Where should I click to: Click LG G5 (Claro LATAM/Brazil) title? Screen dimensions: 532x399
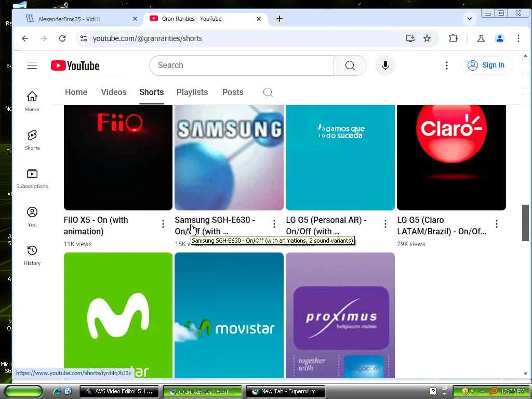pyautogui.click(x=442, y=225)
